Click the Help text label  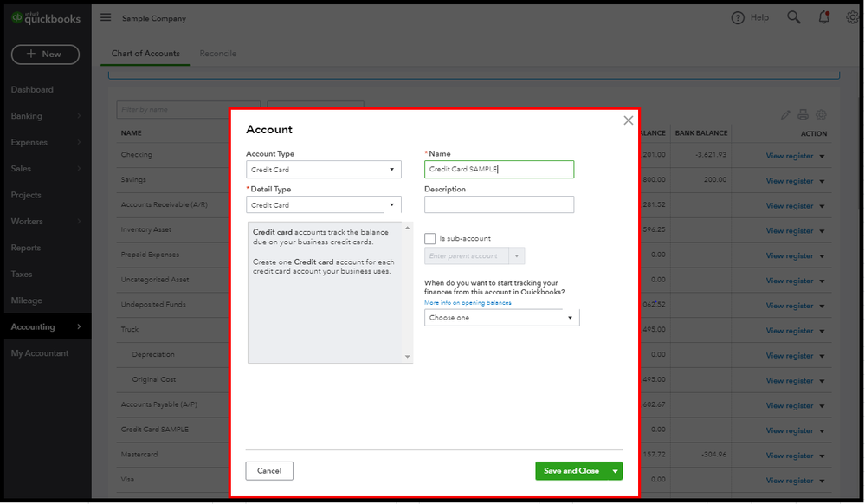click(x=759, y=17)
